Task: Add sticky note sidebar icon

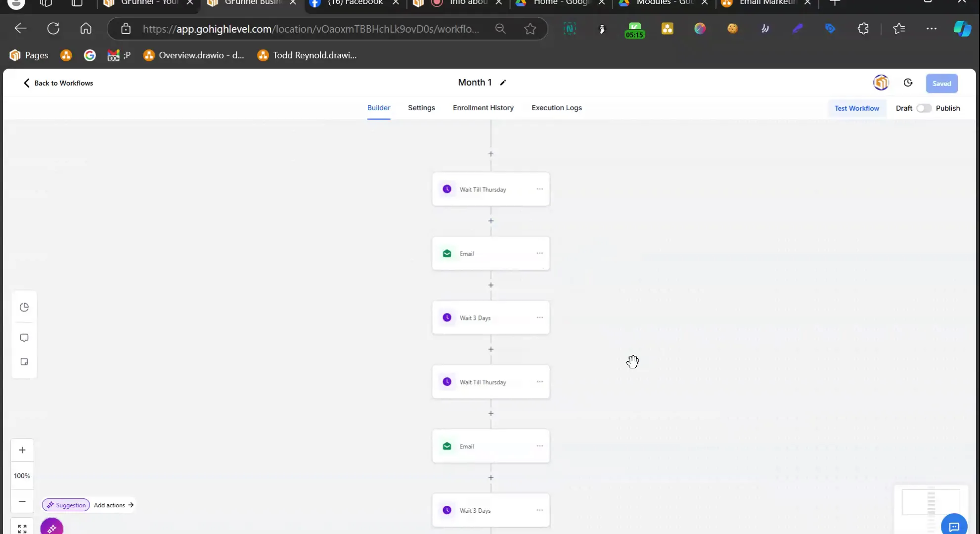Action: coord(24,362)
